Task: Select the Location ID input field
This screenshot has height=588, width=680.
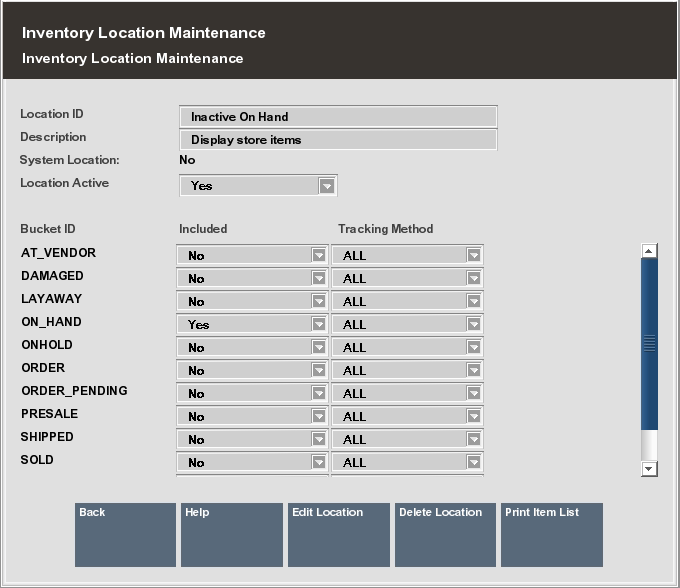Action: [x=338, y=117]
